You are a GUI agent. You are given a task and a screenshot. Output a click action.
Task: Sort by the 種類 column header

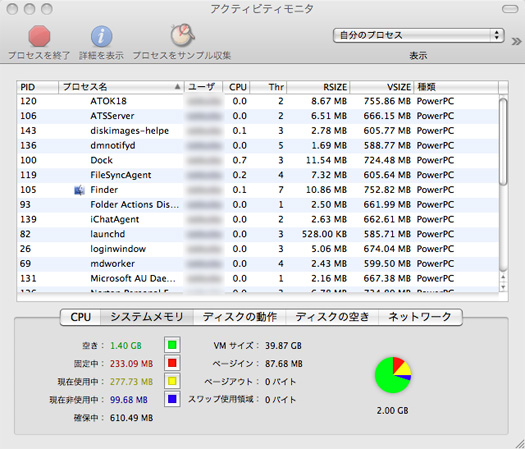pos(456,87)
